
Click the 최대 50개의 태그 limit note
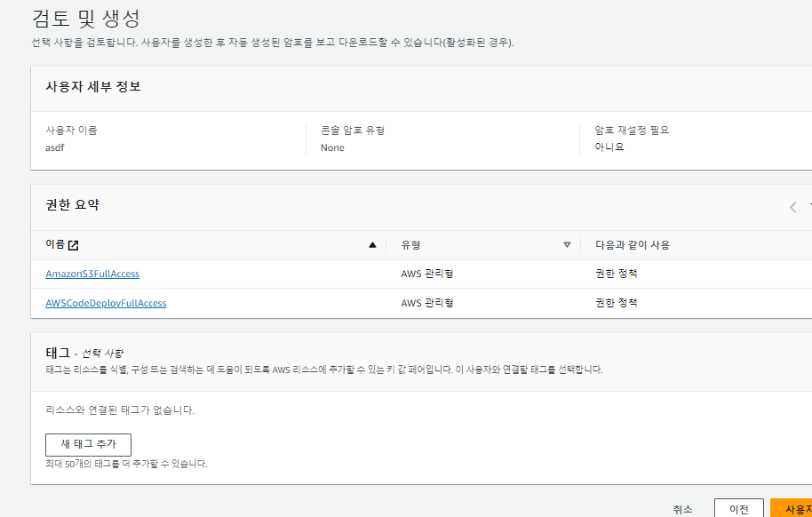point(126,464)
